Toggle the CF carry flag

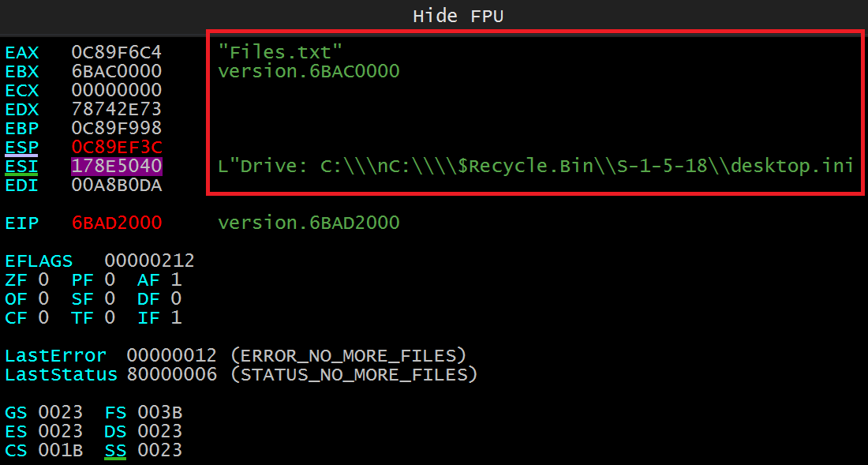tap(43, 317)
